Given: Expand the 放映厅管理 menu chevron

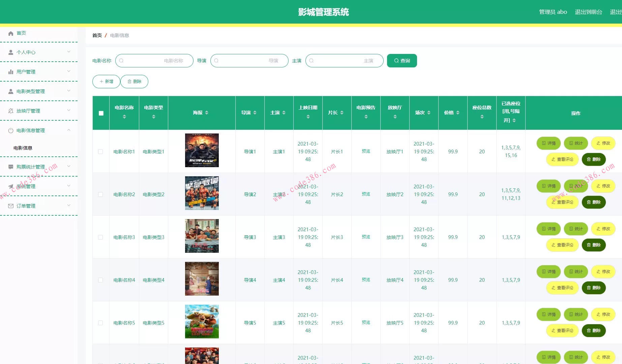Looking at the screenshot, I should click(x=69, y=110).
